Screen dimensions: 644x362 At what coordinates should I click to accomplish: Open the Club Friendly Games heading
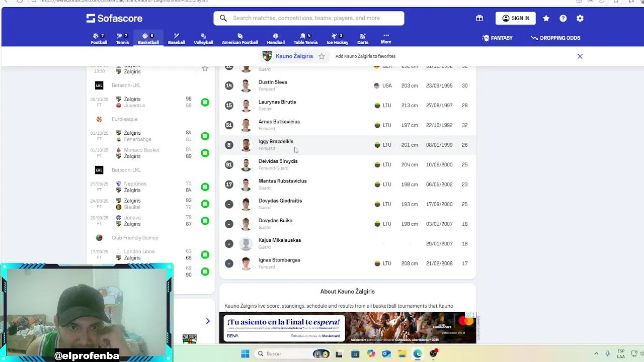pyautogui.click(x=135, y=238)
